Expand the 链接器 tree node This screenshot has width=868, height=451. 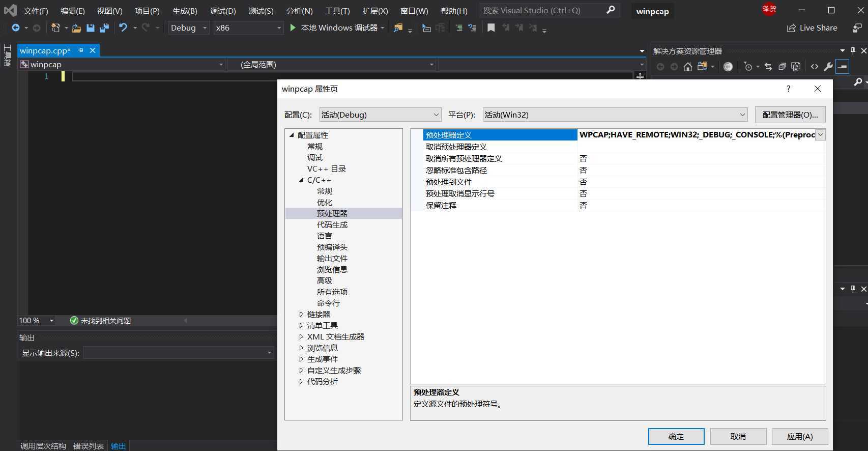(301, 315)
